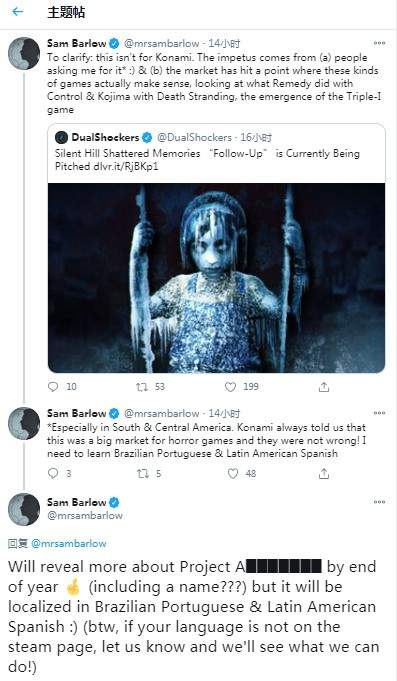Open the quoted DualShockers account name
Screen dimensions: 397x681
click(105, 138)
